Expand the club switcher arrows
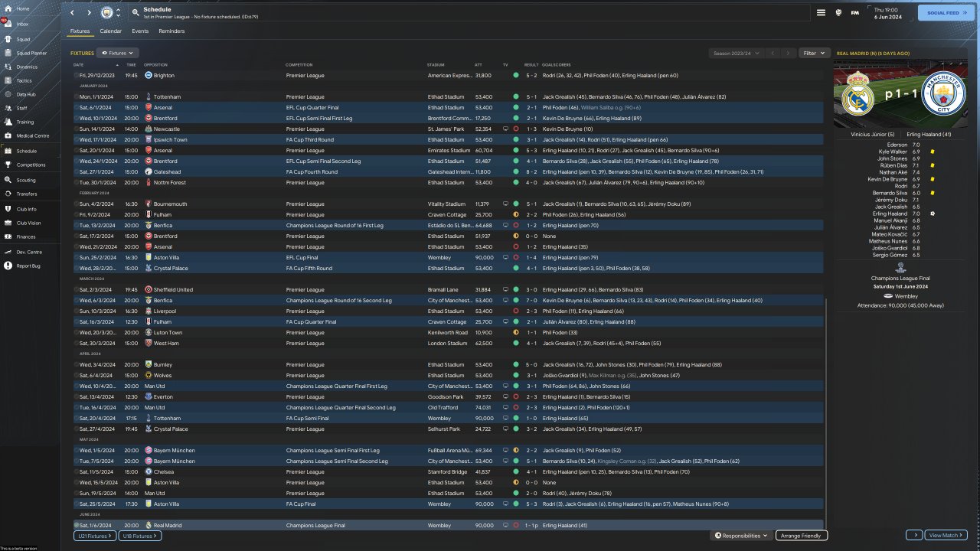 click(118, 13)
